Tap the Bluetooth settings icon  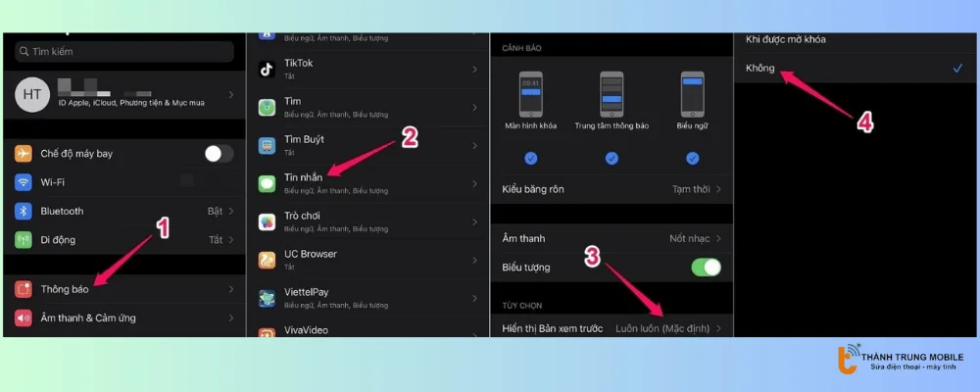[x=24, y=212]
